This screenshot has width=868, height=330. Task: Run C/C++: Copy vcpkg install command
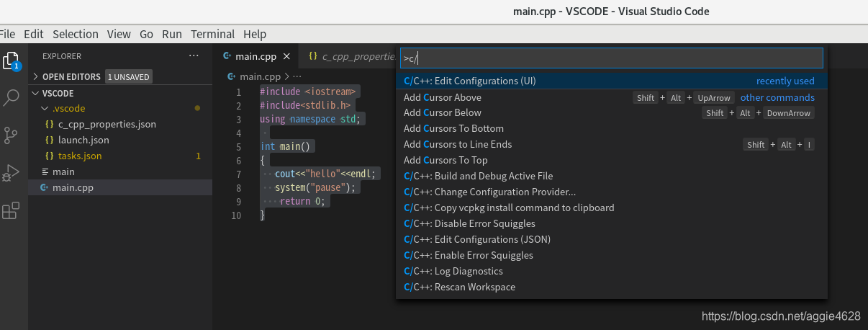tap(612, 208)
